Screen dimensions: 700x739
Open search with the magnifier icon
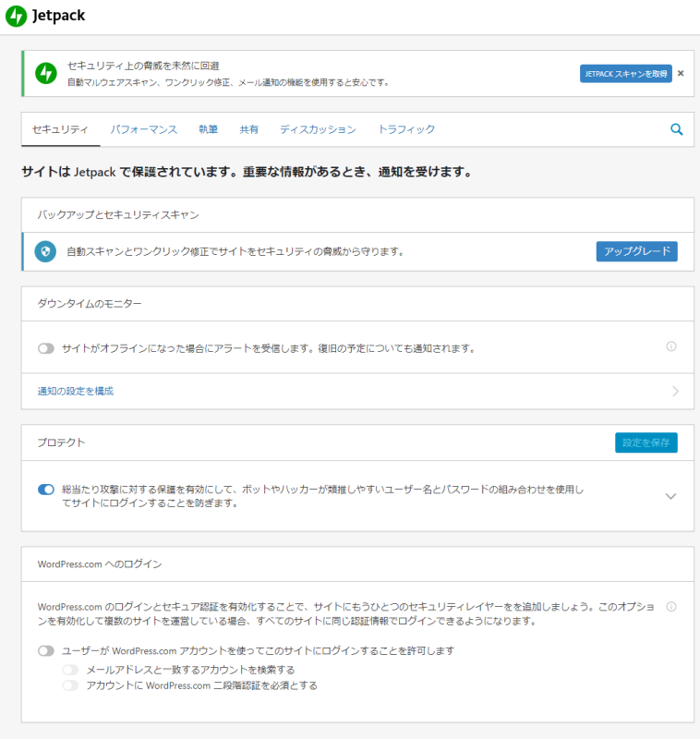click(x=676, y=129)
